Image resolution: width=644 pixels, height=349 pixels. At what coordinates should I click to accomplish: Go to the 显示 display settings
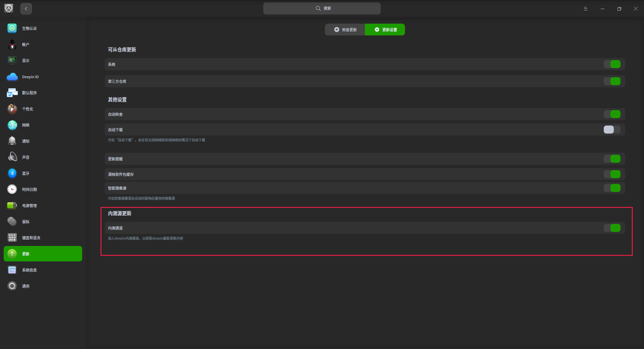pyautogui.click(x=43, y=60)
